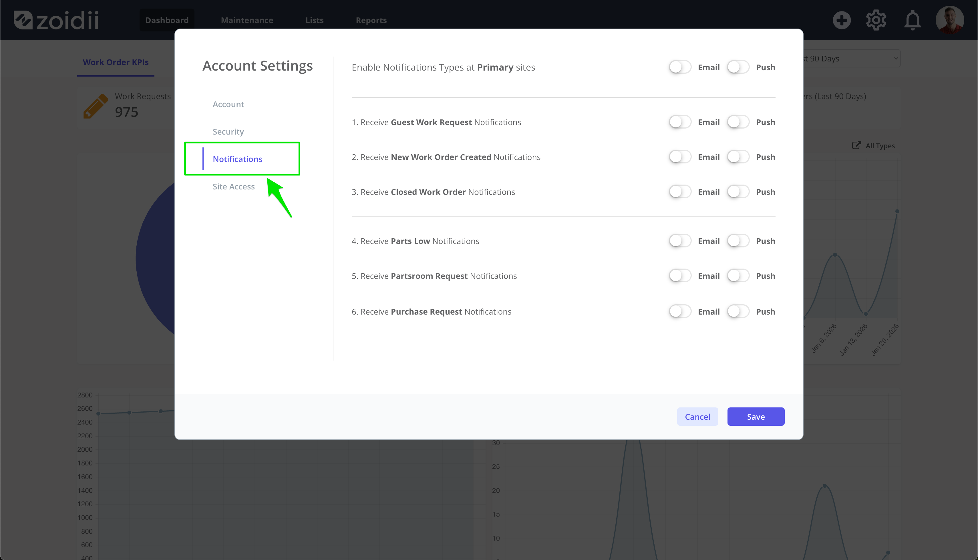Switch to the Security settings section
This screenshot has width=978, height=560.
[x=228, y=131]
